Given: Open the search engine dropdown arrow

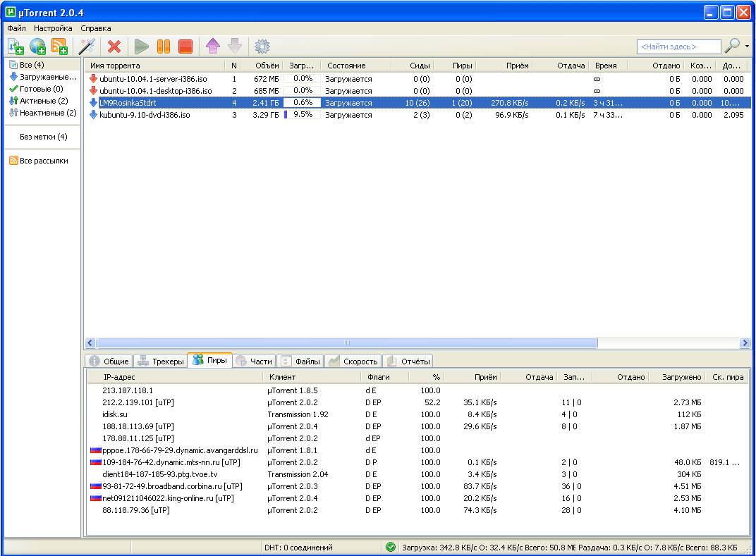Looking at the screenshot, I should pyautogui.click(x=747, y=47).
